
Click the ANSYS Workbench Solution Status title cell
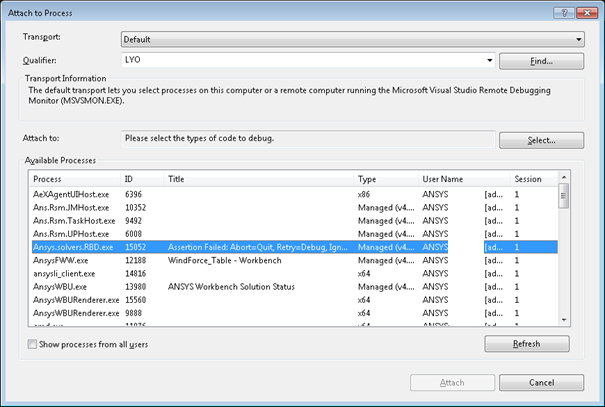pos(231,287)
